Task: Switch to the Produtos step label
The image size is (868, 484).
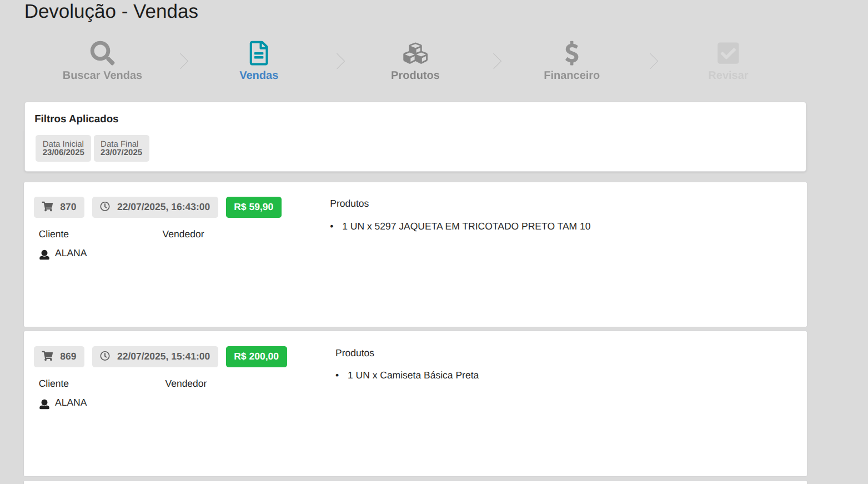Action: coord(415,75)
